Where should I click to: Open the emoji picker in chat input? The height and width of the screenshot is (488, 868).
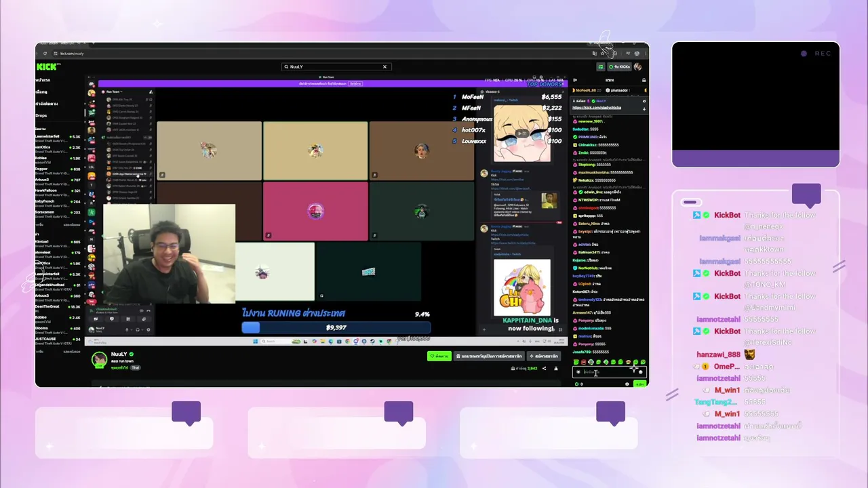(640, 371)
